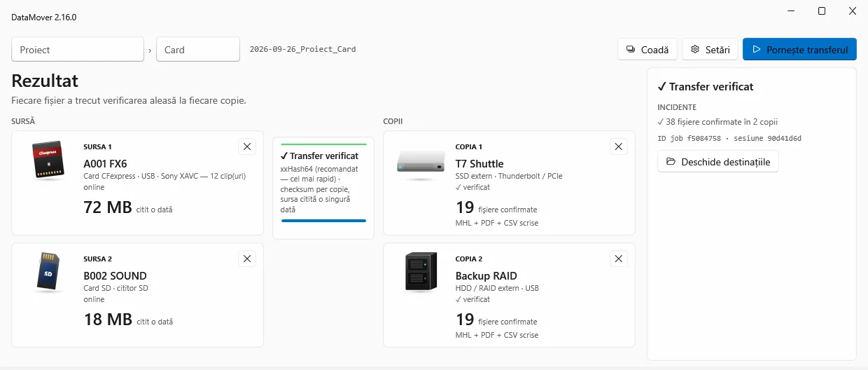Click MHL + PDF + CSV scrise under Backup RAID
This screenshot has width=868, height=370.
(497, 335)
